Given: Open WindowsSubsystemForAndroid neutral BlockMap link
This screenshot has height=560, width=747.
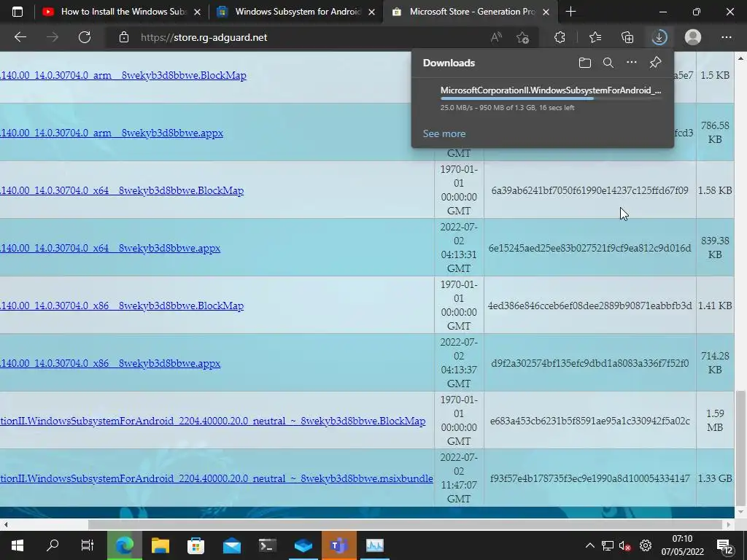Looking at the screenshot, I should coord(212,421).
